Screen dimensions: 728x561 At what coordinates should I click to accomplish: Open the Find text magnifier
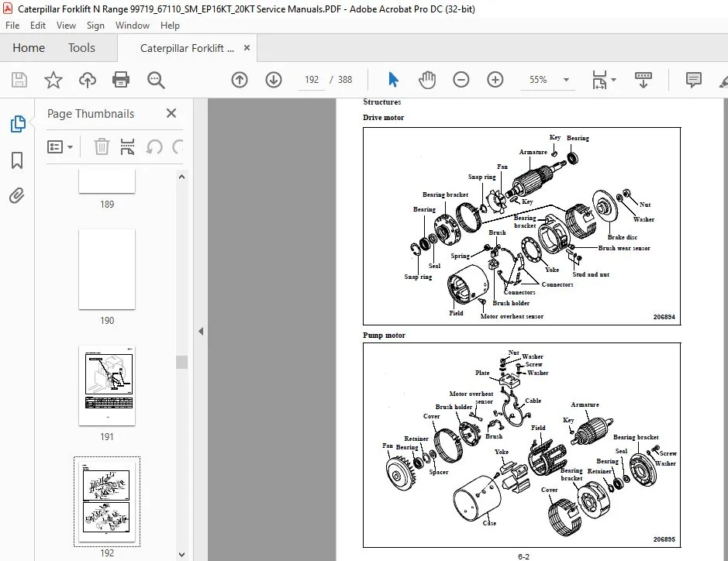[x=156, y=80]
